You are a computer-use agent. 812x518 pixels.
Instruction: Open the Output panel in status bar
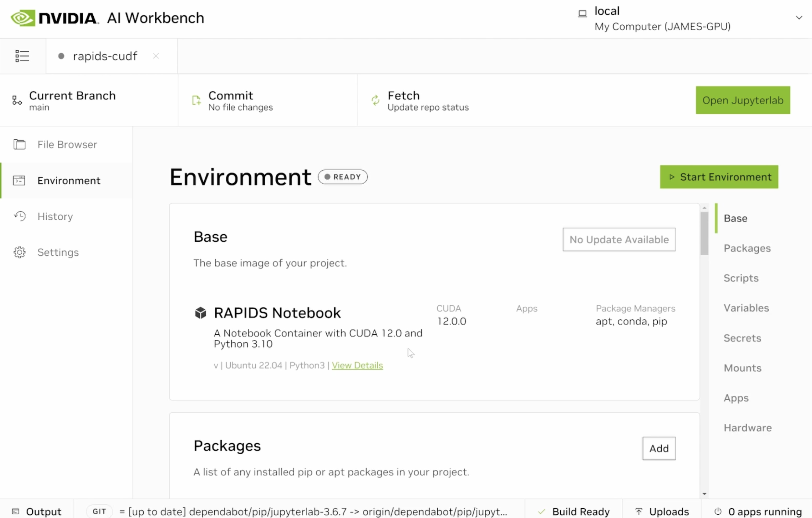[x=37, y=511]
